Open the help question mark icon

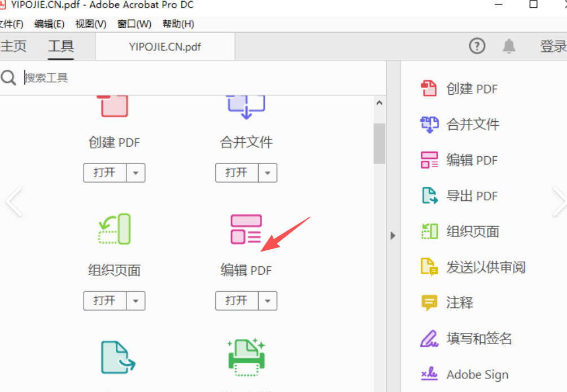[x=477, y=46]
